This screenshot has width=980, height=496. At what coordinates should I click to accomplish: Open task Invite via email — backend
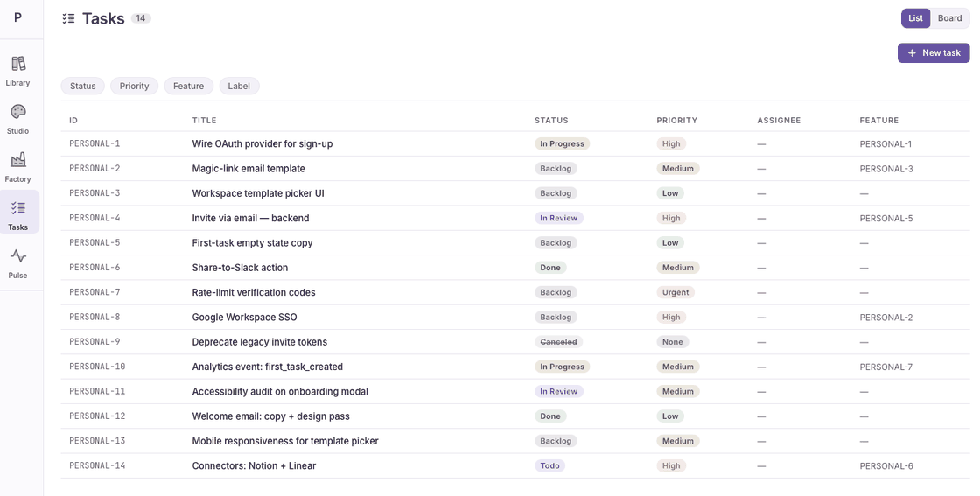pyautogui.click(x=250, y=218)
